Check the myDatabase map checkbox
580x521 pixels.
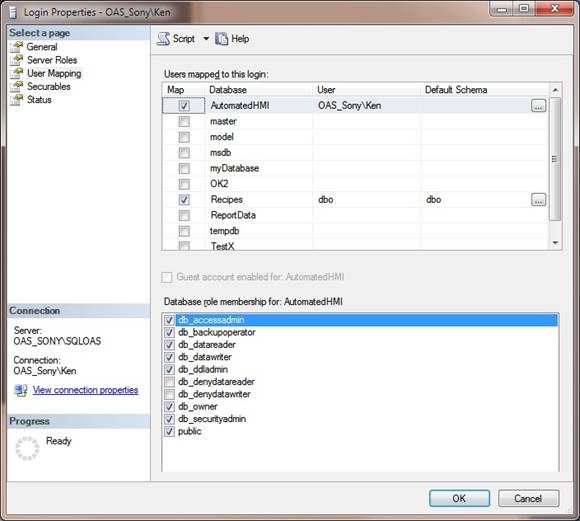(184, 168)
